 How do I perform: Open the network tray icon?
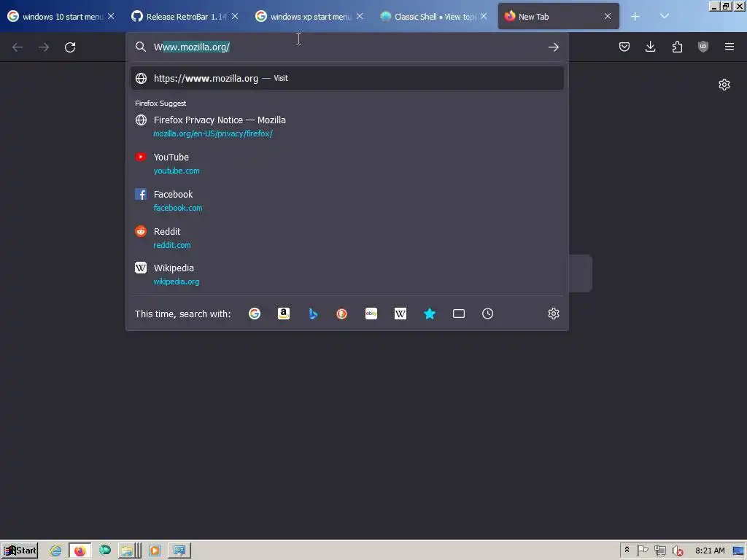click(659, 551)
